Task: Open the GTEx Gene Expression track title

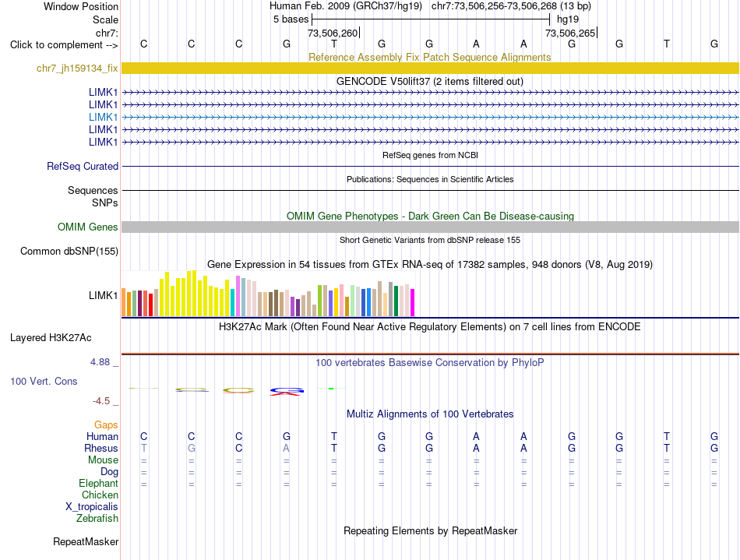Action: coord(429,264)
